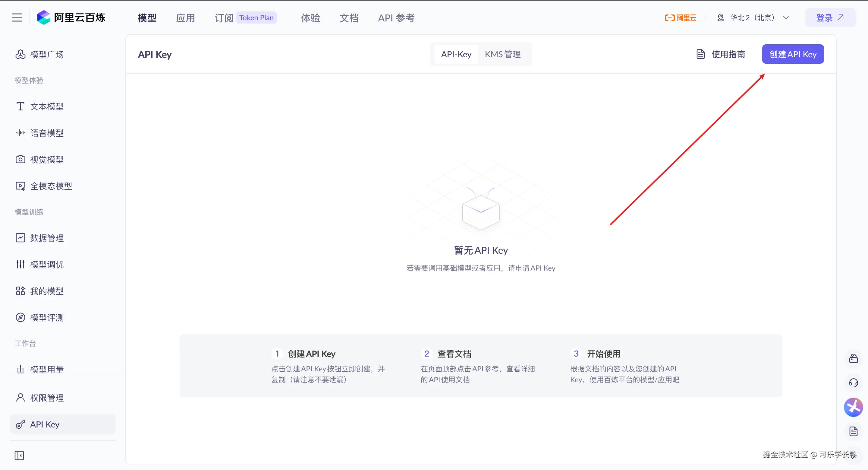Open 语音模型 from the sidebar
Viewport: 868px width, 470px height.
click(x=47, y=133)
